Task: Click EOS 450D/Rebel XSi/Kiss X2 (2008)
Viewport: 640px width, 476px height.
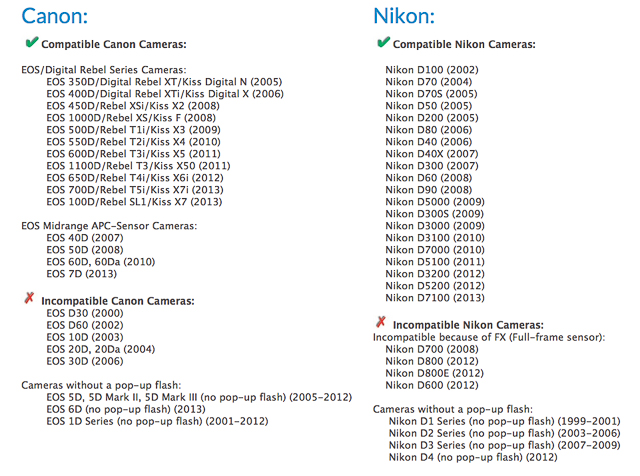Action: point(133,106)
